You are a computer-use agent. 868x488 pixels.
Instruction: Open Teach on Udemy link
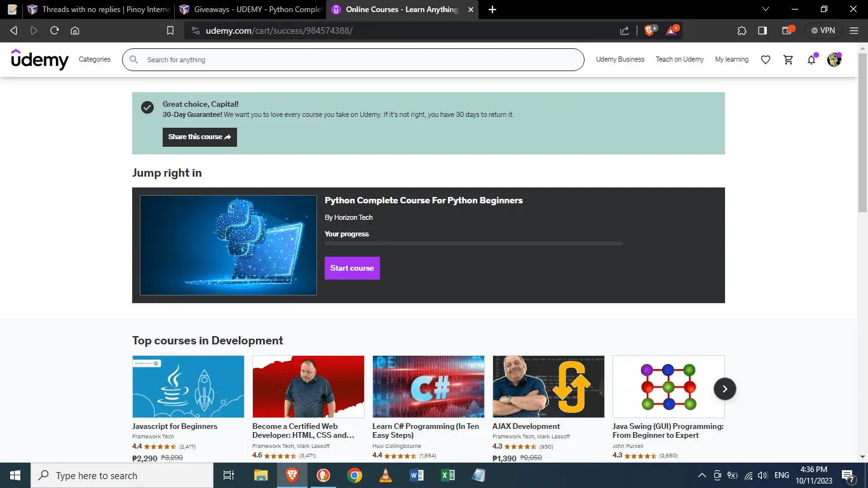pyautogui.click(x=680, y=60)
